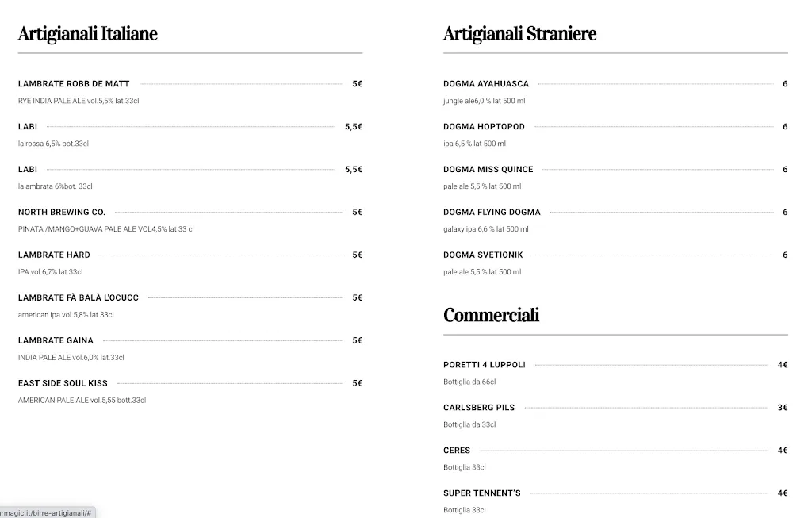Select Lambrate Fà Balà L'Ocucc title
812x518 pixels.
tap(79, 297)
